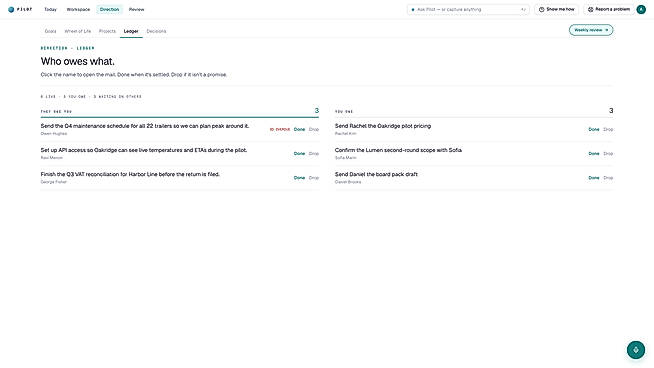Click the Pilot logo icon

(x=11, y=9)
